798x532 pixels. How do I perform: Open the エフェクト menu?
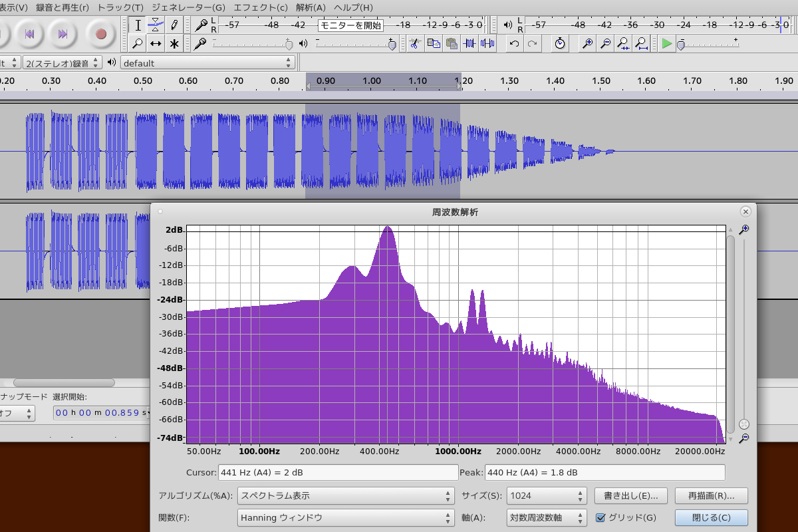point(261,7)
